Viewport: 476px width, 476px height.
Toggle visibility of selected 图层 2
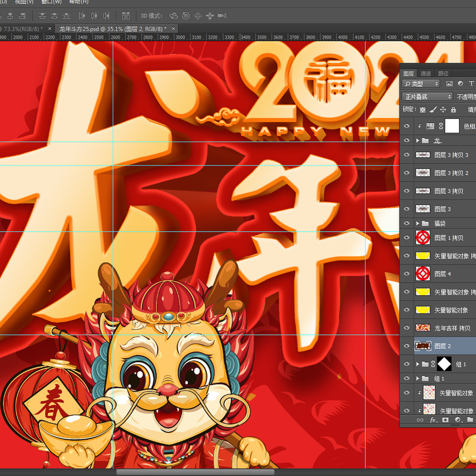coord(407,346)
